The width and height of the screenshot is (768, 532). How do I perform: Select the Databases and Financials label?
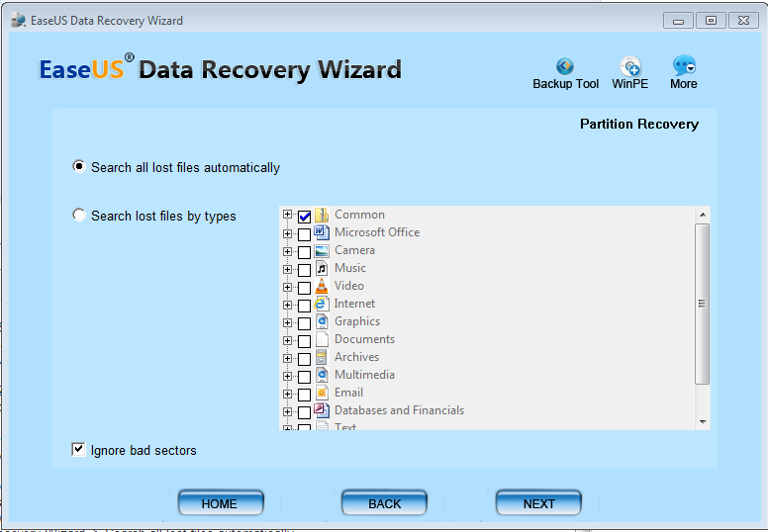coord(399,410)
